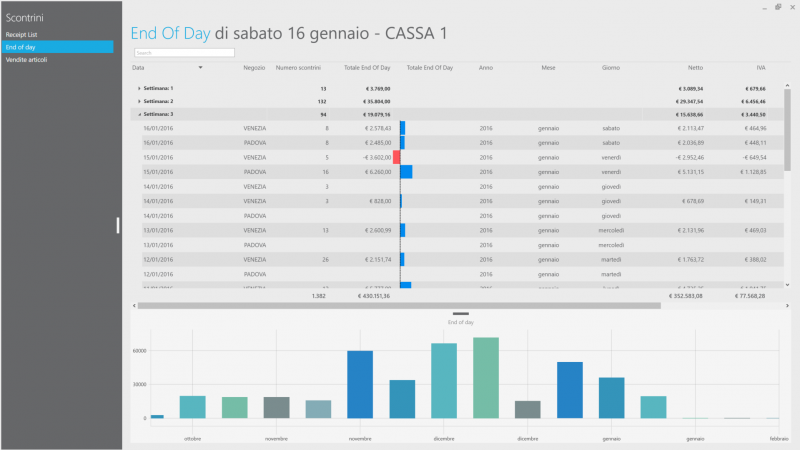Expand the Settimana: 2 group row

pyautogui.click(x=139, y=102)
